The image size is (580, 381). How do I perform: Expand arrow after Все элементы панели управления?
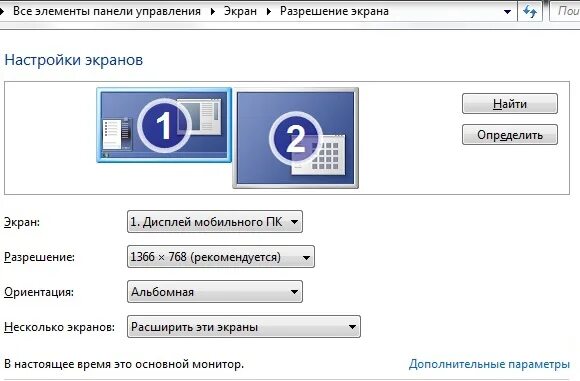213,12
